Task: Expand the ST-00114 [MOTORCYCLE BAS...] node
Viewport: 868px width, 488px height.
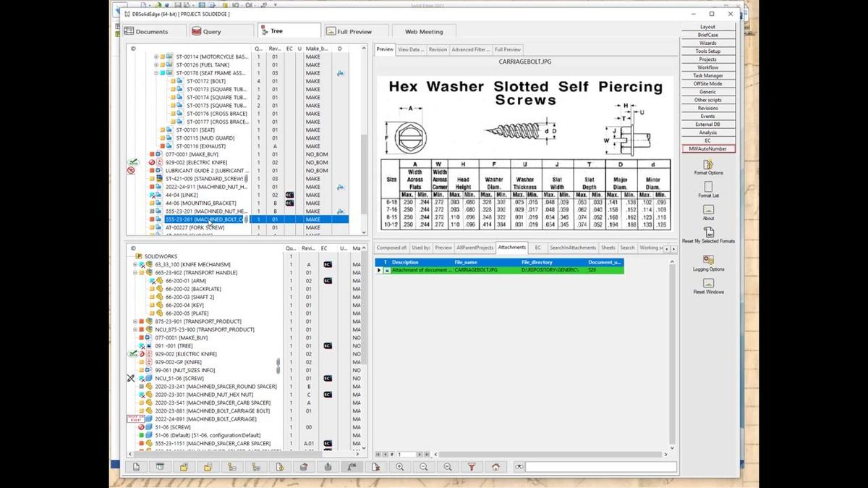Action: point(156,56)
